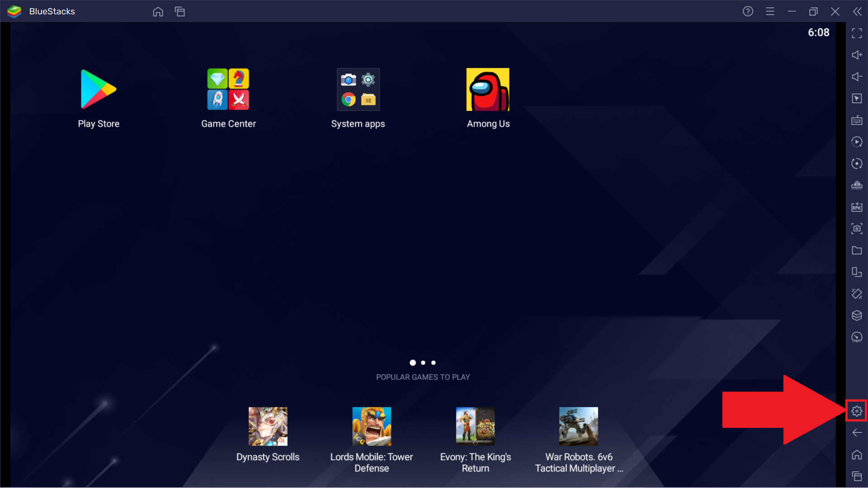Click the macro recorder circular icon
Image resolution: width=868 pixels, height=488 pixels.
(x=857, y=164)
